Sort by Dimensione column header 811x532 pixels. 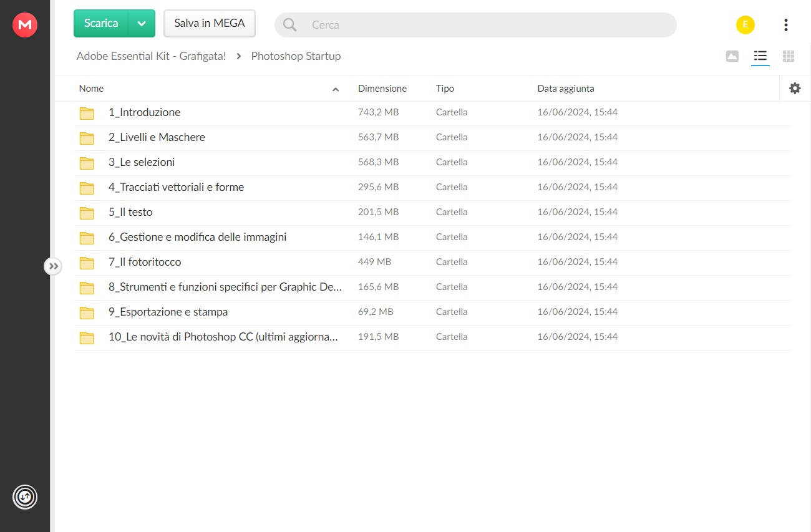pos(382,89)
